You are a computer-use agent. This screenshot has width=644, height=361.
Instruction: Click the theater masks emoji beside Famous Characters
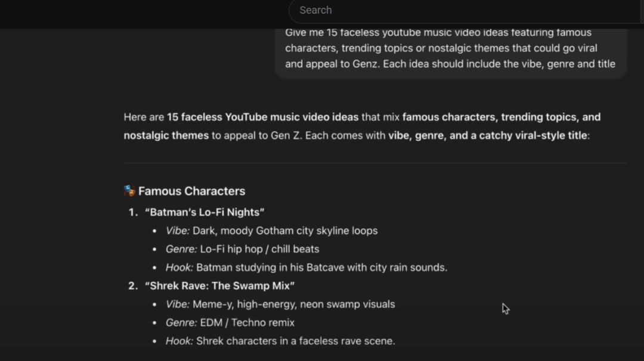click(129, 191)
